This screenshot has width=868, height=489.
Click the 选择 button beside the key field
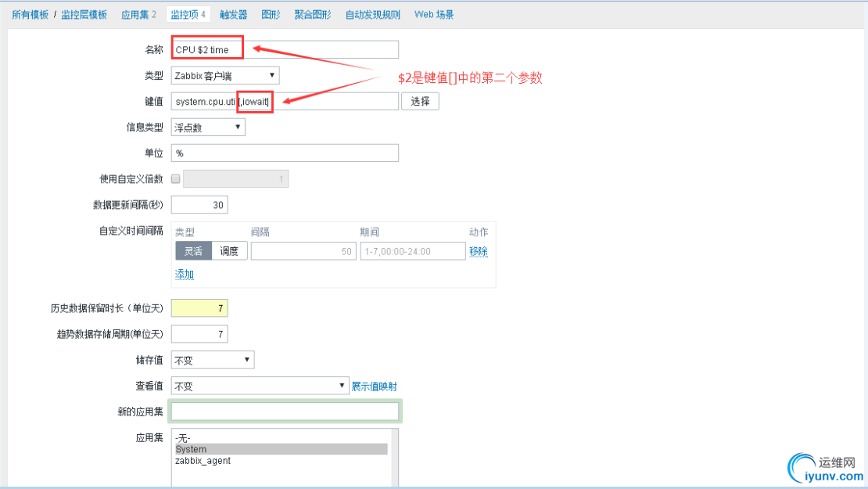point(420,102)
